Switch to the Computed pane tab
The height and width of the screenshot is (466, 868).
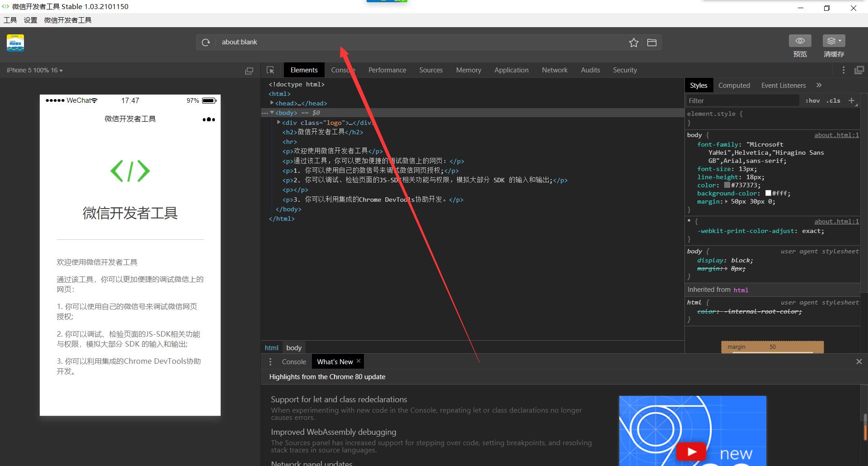(x=734, y=85)
